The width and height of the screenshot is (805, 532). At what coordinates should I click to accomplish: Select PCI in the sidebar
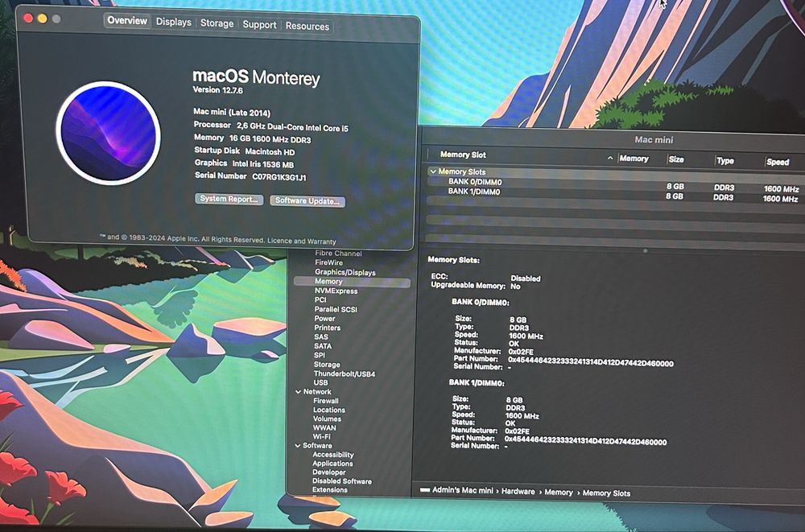pos(320,300)
